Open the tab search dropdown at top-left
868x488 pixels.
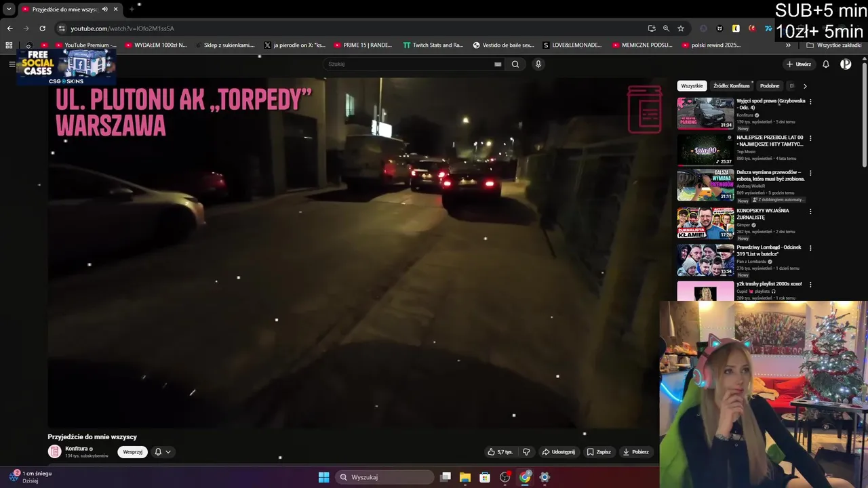pos(9,9)
